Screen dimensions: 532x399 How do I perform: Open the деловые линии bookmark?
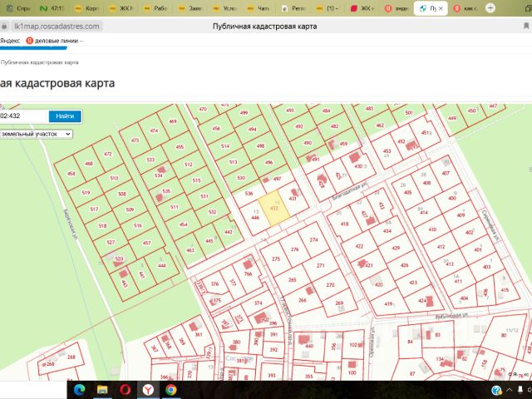click(55, 41)
